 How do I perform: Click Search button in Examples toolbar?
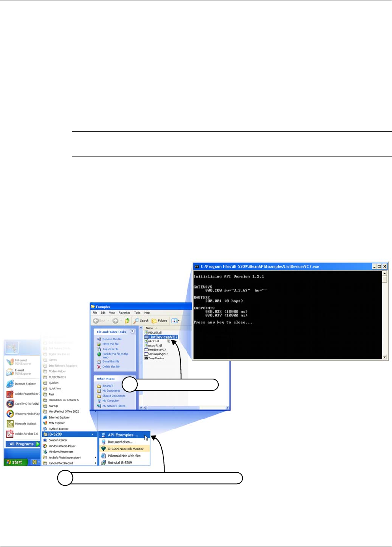coord(141,321)
